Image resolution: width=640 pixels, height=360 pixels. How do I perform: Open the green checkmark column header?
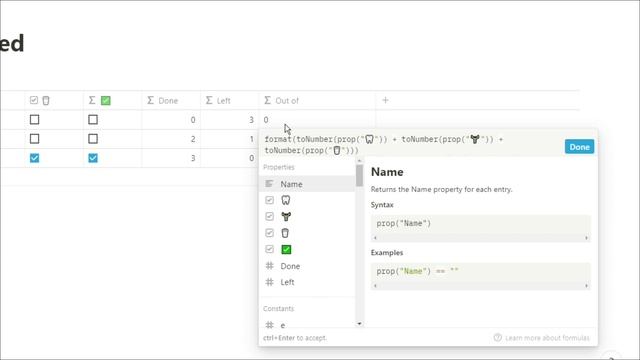113,100
